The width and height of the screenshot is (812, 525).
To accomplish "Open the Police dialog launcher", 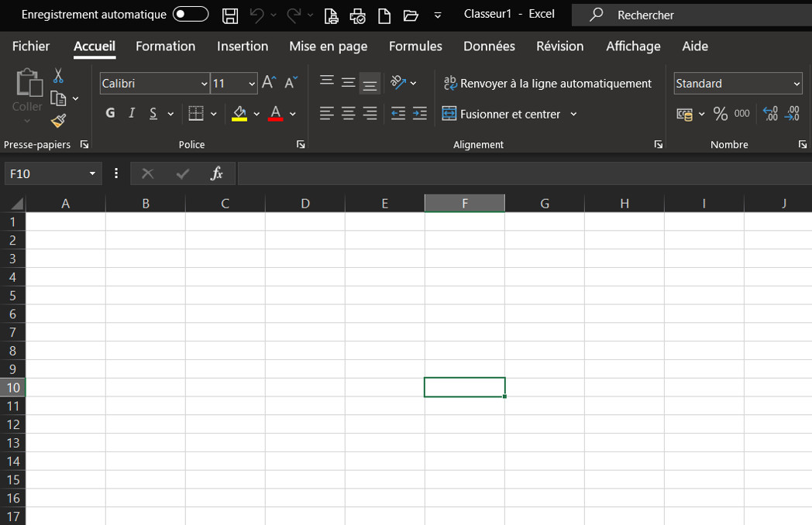I will [x=301, y=145].
